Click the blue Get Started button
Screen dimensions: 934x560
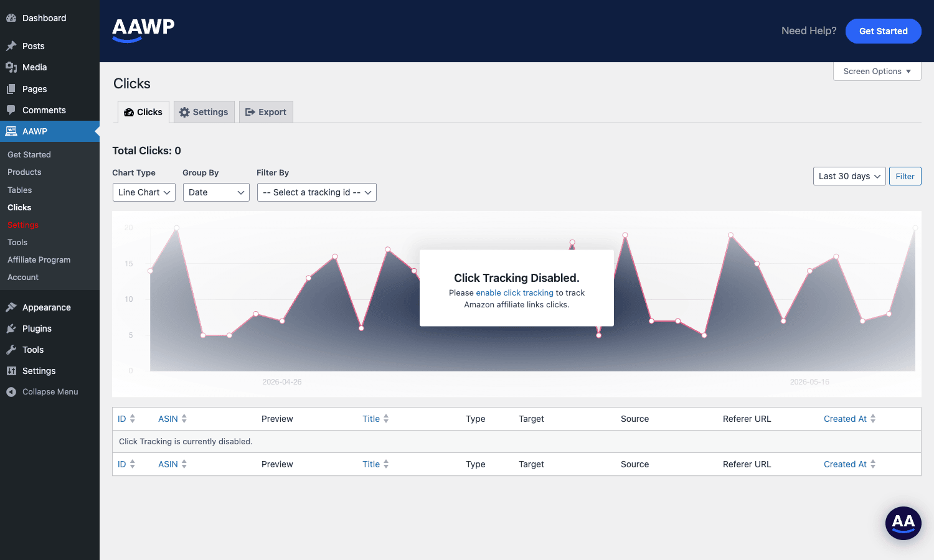click(884, 31)
